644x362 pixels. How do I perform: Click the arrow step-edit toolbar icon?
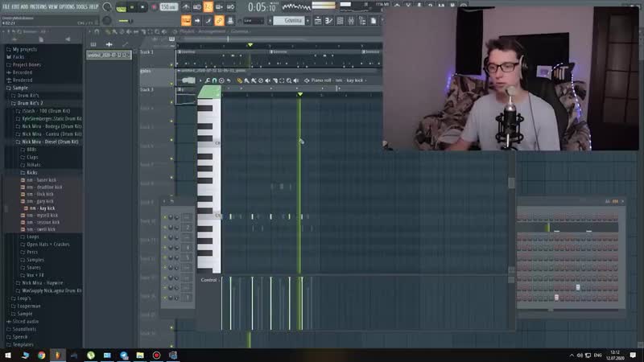pos(197,21)
